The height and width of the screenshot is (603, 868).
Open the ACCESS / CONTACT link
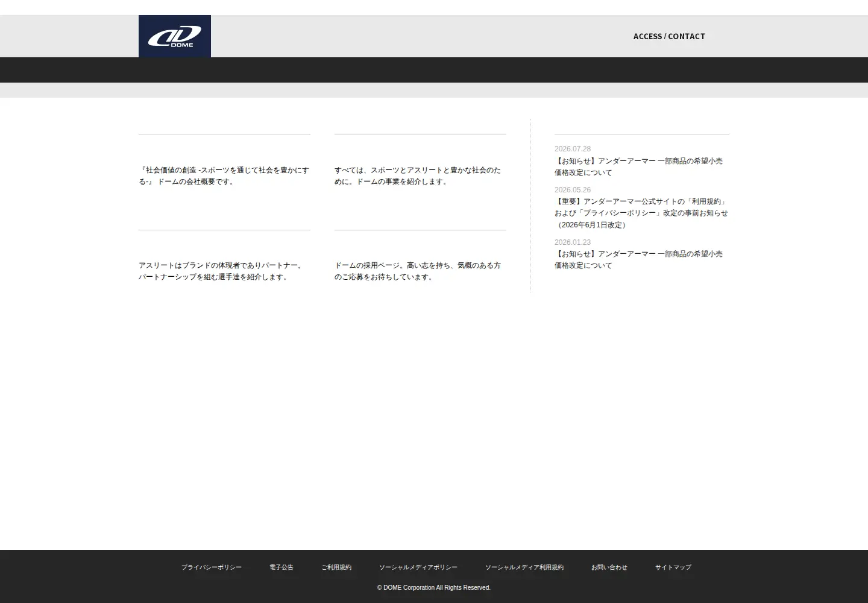[669, 36]
